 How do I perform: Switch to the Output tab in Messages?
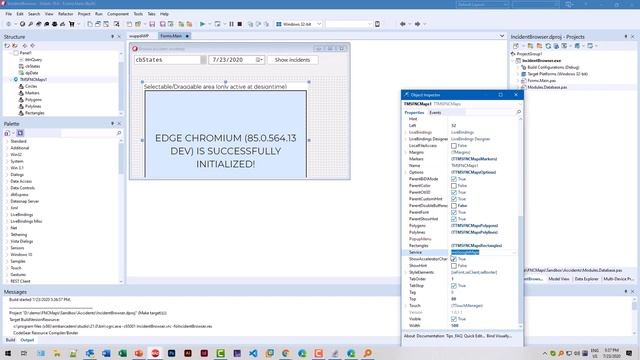(x=27, y=340)
